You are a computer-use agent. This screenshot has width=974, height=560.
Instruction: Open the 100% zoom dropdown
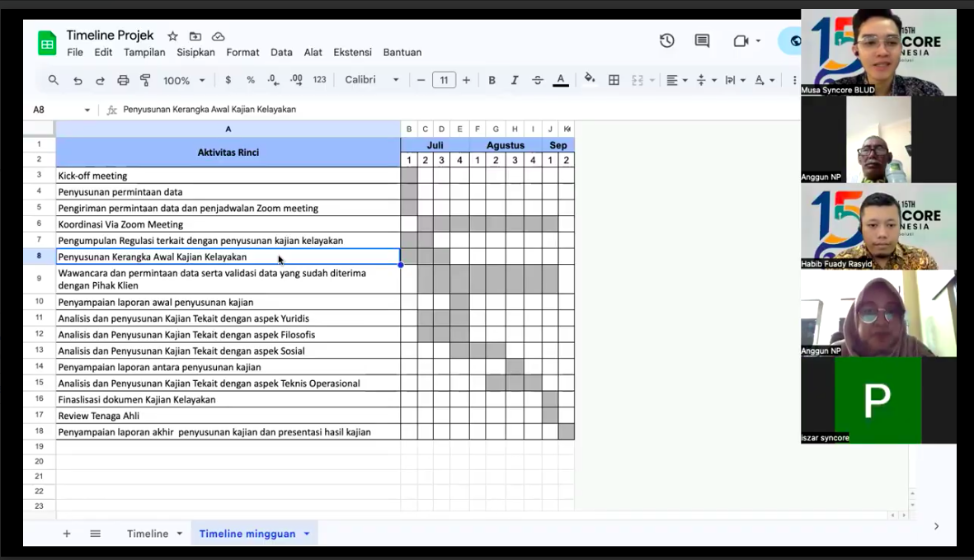tap(184, 80)
